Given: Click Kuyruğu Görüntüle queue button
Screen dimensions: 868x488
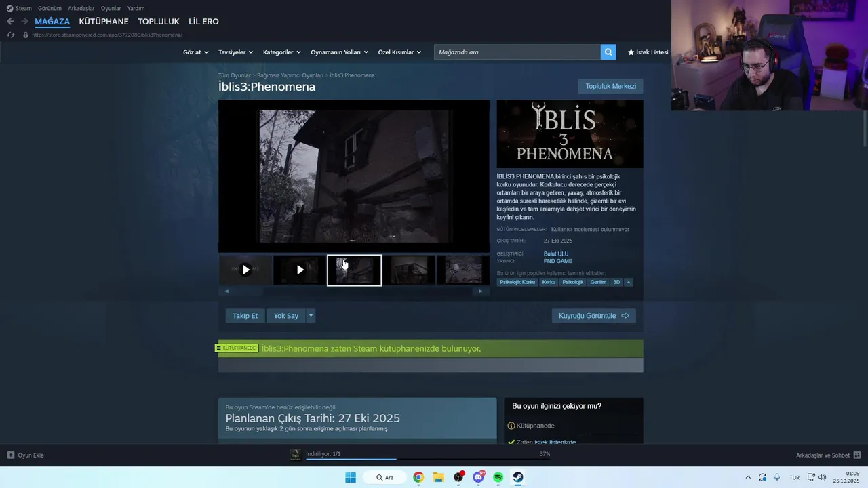Looking at the screenshot, I should point(593,316).
